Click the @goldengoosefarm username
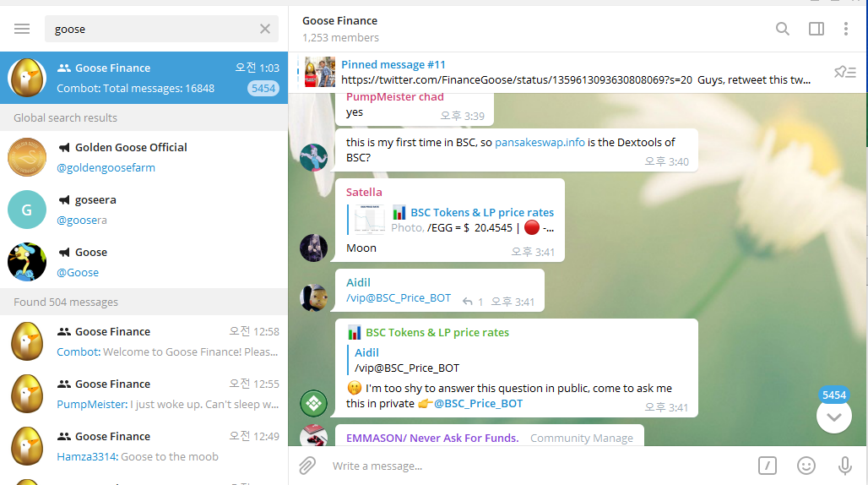Image resolution: width=868 pixels, height=485 pixels. pos(106,168)
